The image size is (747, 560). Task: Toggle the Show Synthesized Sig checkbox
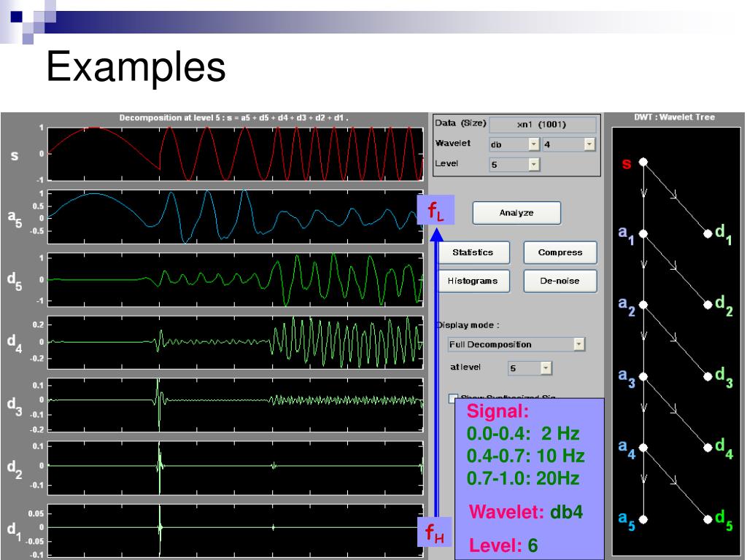coord(453,397)
